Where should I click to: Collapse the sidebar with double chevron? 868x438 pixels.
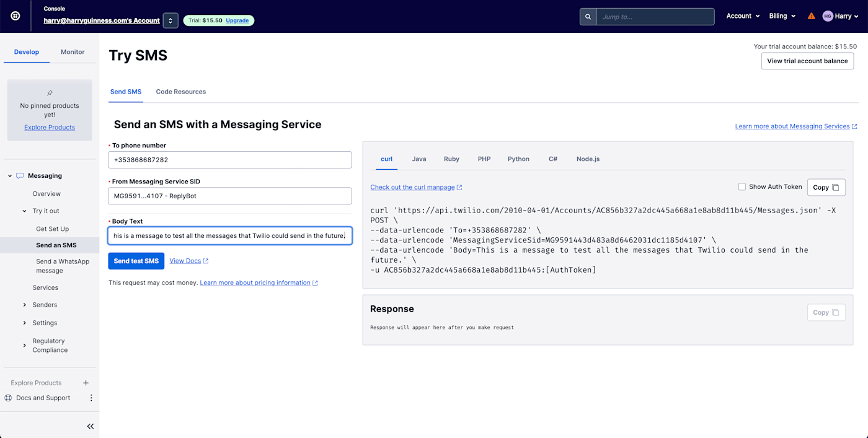[x=90, y=426]
